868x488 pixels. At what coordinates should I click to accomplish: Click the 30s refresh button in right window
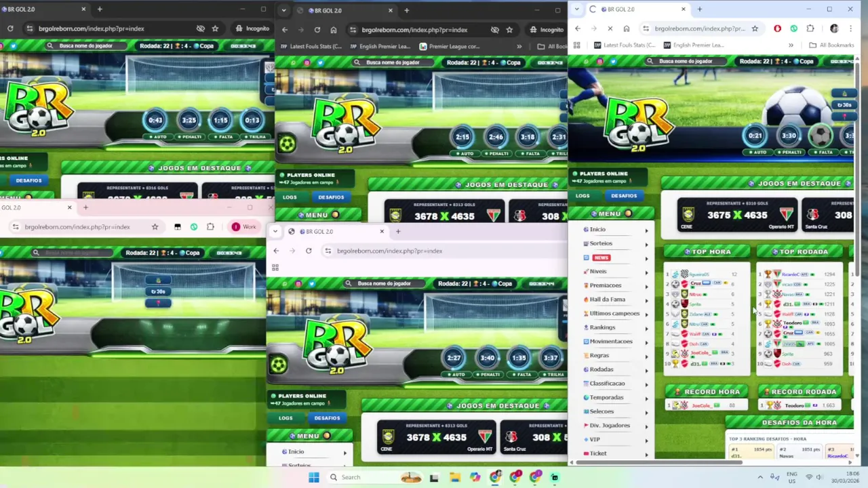point(844,105)
